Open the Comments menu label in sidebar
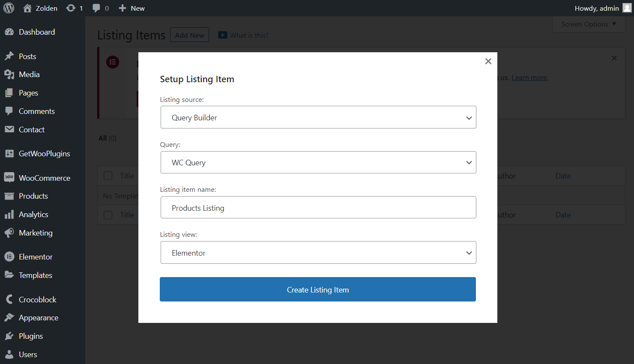Viewport: 634px width, 364px height. pos(37,111)
